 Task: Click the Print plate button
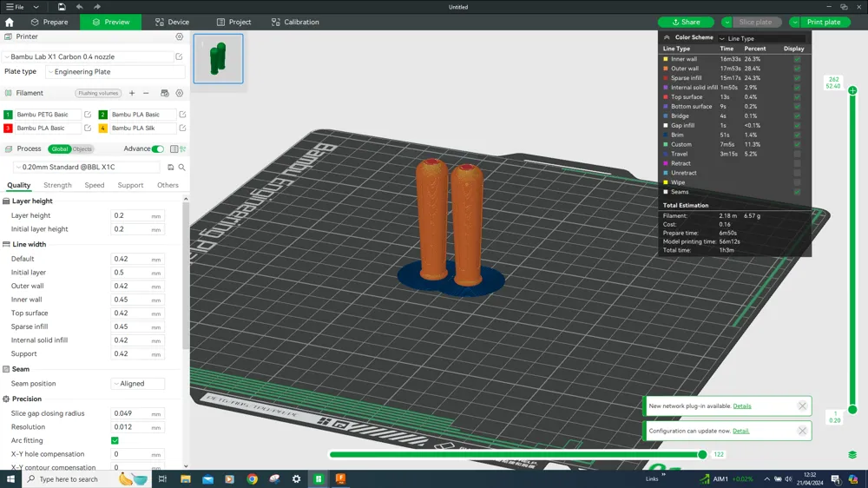[x=824, y=22]
